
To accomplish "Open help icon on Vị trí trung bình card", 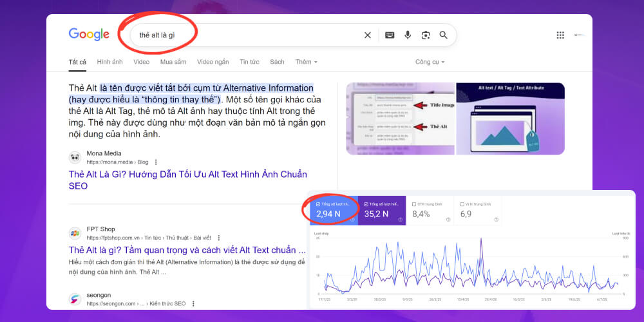I will [x=496, y=220].
